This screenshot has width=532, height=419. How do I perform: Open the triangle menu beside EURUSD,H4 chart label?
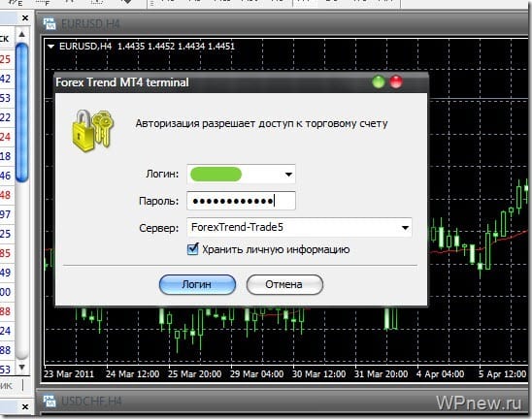(x=50, y=47)
